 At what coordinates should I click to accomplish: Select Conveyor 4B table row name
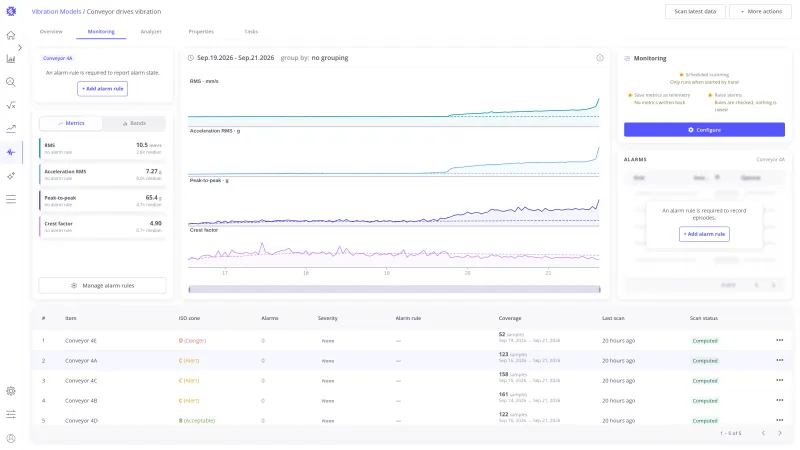pos(81,401)
